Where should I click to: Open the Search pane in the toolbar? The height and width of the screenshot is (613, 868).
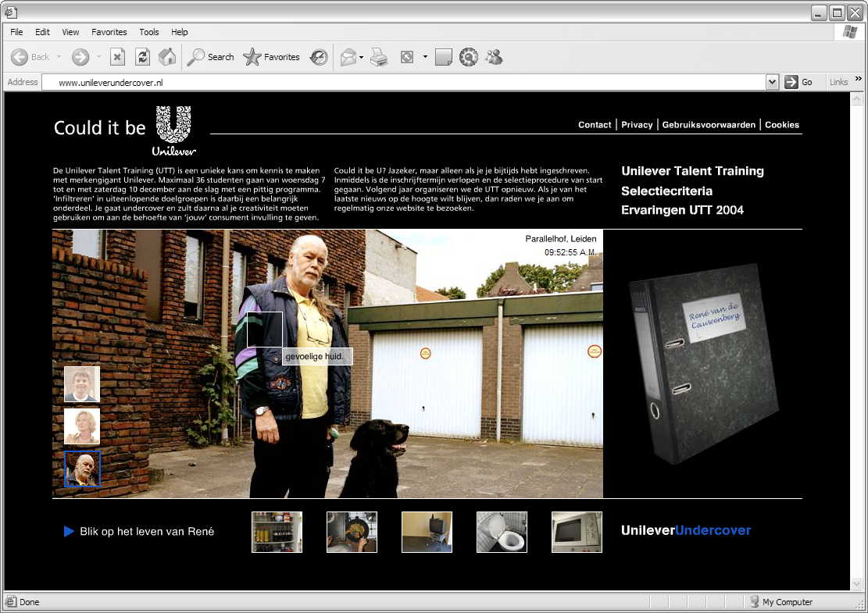pyautogui.click(x=210, y=57)
